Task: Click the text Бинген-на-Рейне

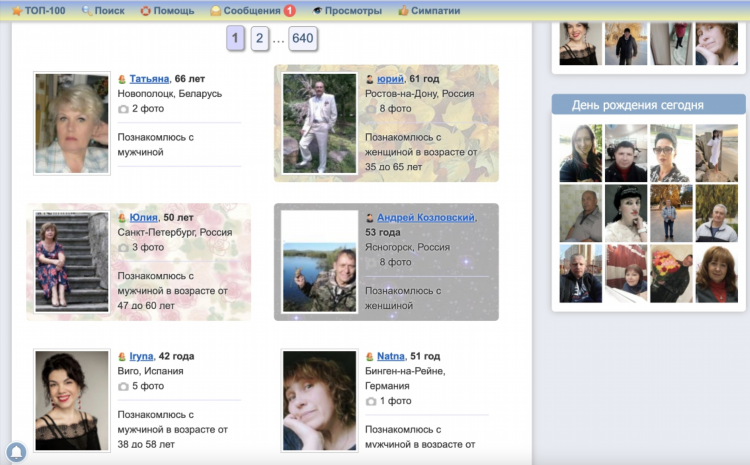Action: (405, 371)
